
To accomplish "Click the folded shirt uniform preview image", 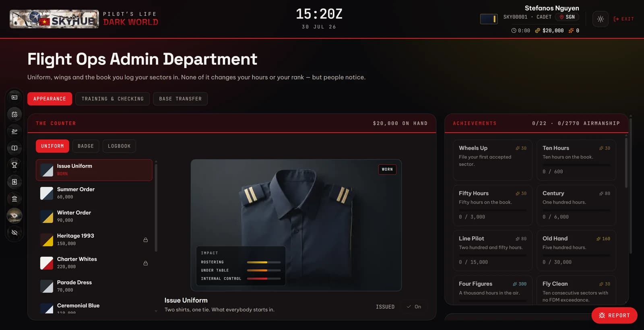I will pyautogui.click(x=296, y=225).
